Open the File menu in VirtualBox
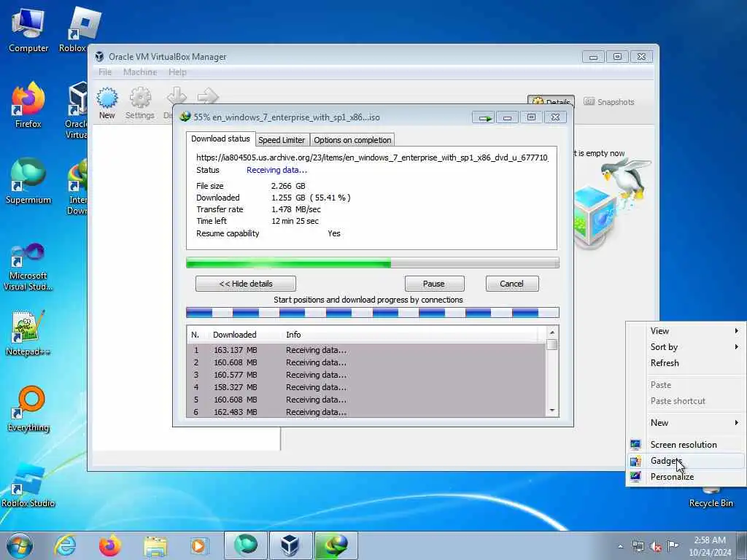This screenshot has width=747, height=560. pos(105,72)
